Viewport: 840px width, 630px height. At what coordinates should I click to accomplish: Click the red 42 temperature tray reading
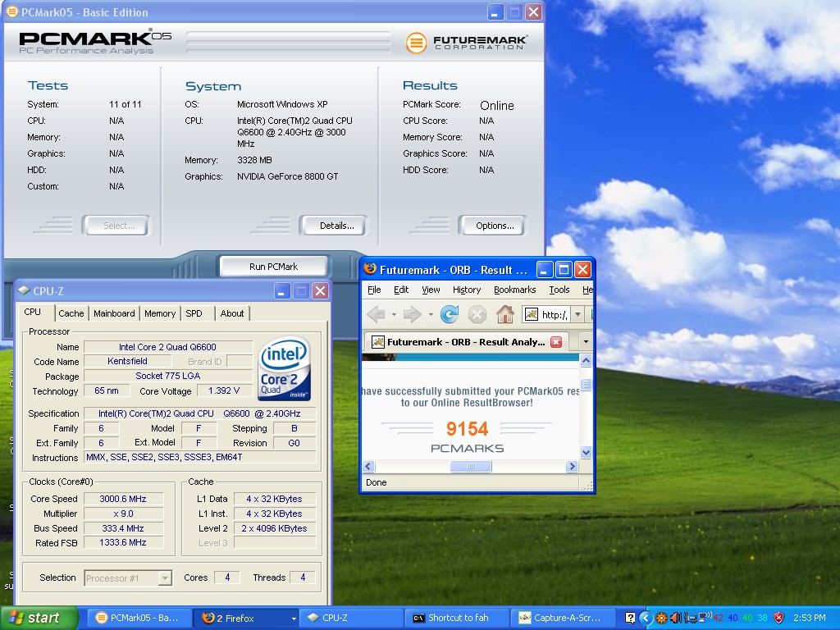pos(718,618)
